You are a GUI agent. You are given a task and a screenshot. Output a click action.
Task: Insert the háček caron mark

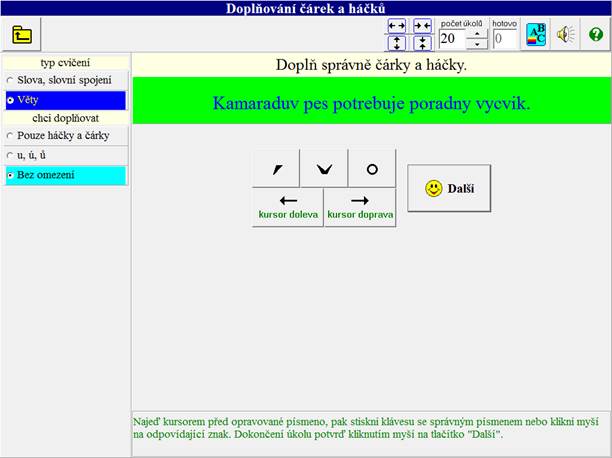tap(324, 169)
